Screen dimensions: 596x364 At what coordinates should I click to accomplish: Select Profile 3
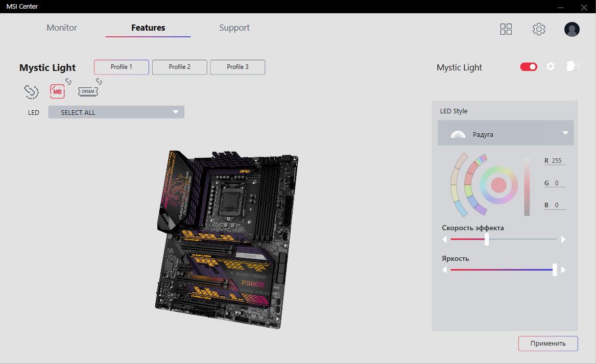point(237,67)
